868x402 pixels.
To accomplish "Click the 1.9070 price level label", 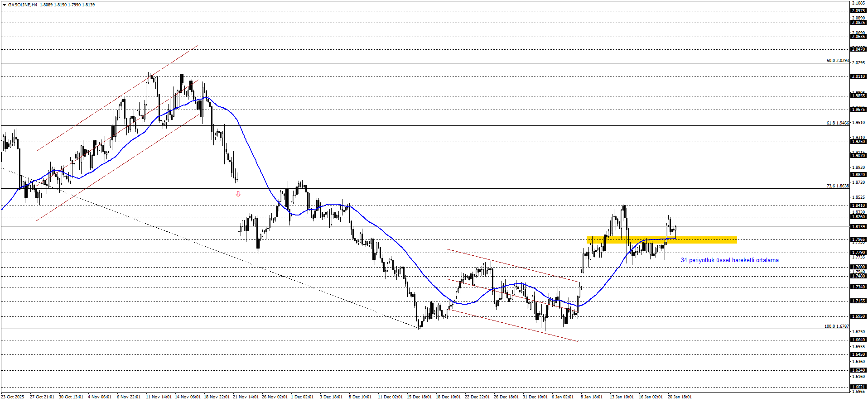I will (858, 156).
